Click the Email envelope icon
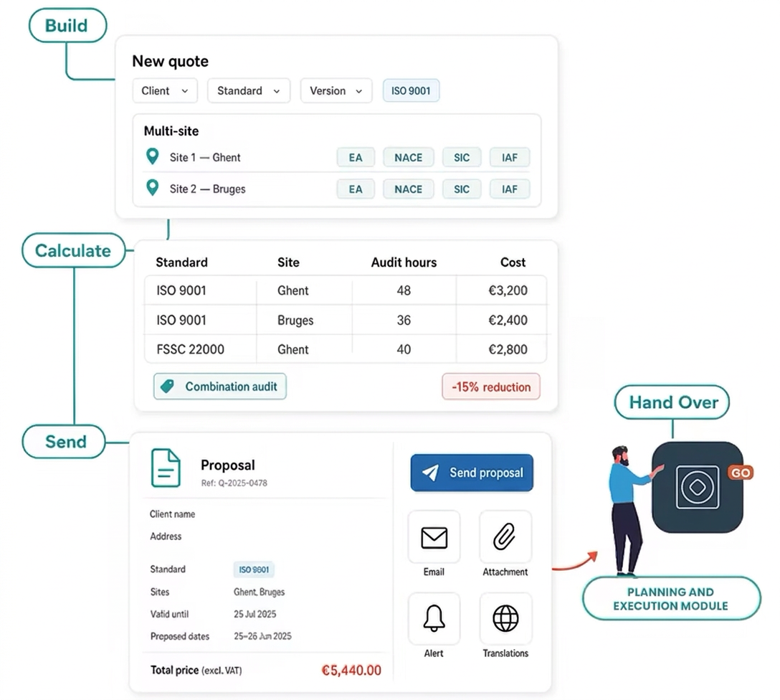Image resolution: width=780 pixels, height=700 pixels. 434,538
